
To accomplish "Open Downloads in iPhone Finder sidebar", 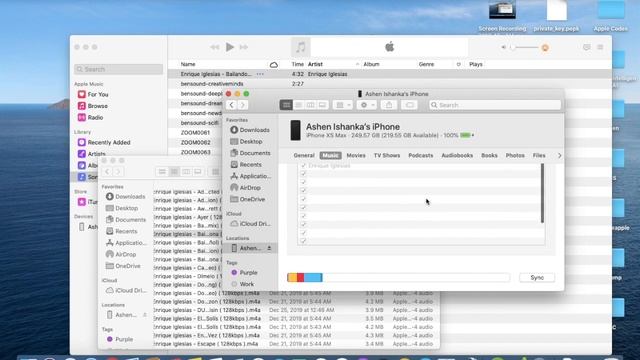I will coord(250,130).
